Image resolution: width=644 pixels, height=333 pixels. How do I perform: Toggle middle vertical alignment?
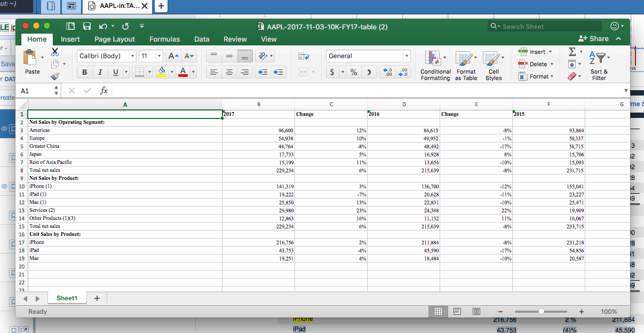point(229,56)
